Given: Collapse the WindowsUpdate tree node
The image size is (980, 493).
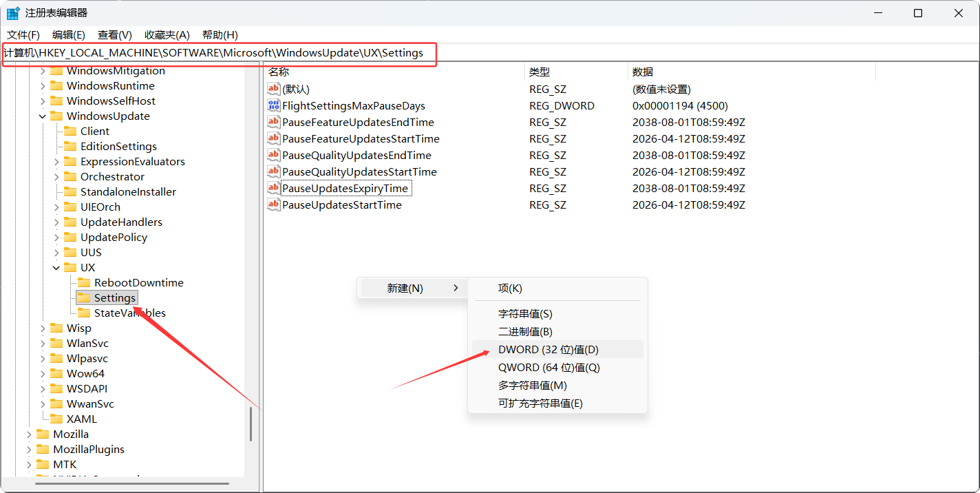Looking at the screenshot, I should 43,116.
